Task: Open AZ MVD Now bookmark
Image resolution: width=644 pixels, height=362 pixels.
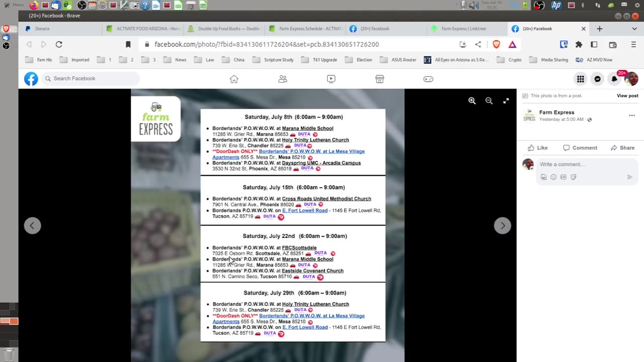Action: [594, 60]
